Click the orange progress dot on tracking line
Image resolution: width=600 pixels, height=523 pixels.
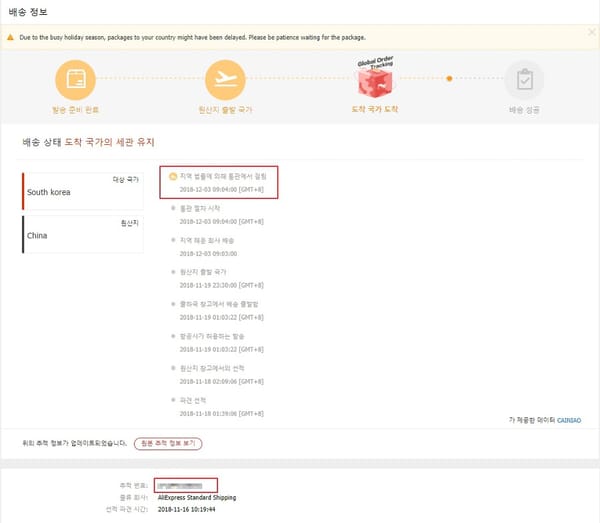(449, 78)
